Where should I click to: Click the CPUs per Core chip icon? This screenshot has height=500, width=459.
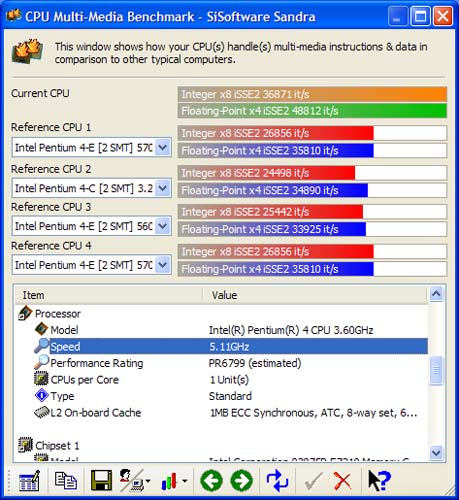click(x=41, y=379)
